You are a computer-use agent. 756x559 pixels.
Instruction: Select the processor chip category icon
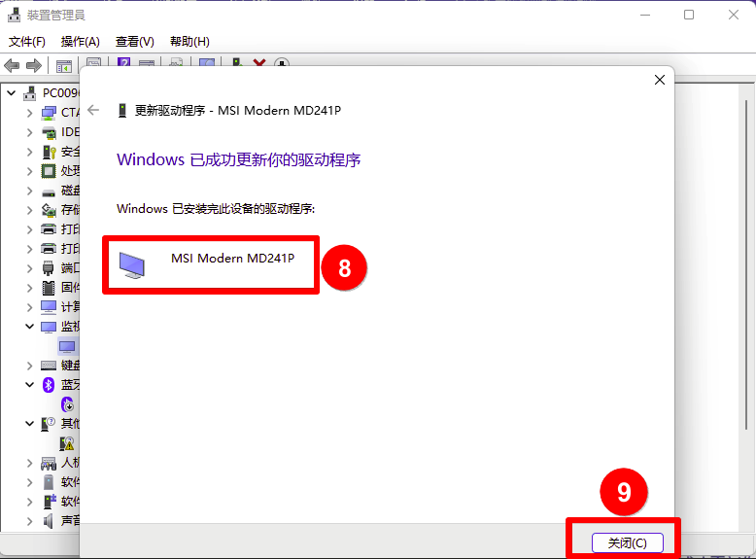(49, 171)
